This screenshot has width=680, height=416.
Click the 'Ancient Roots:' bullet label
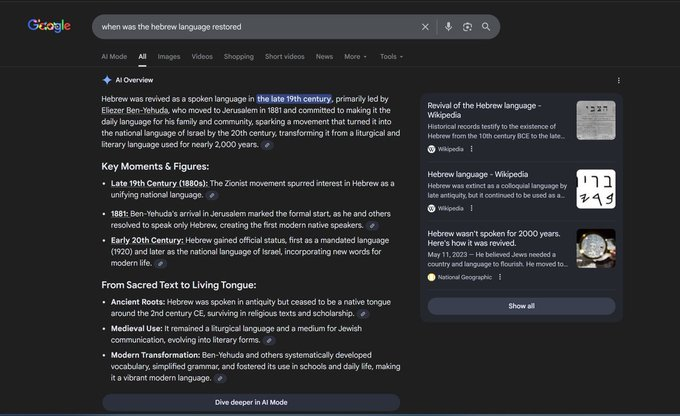pyautogui.click(x=138, y=302)
